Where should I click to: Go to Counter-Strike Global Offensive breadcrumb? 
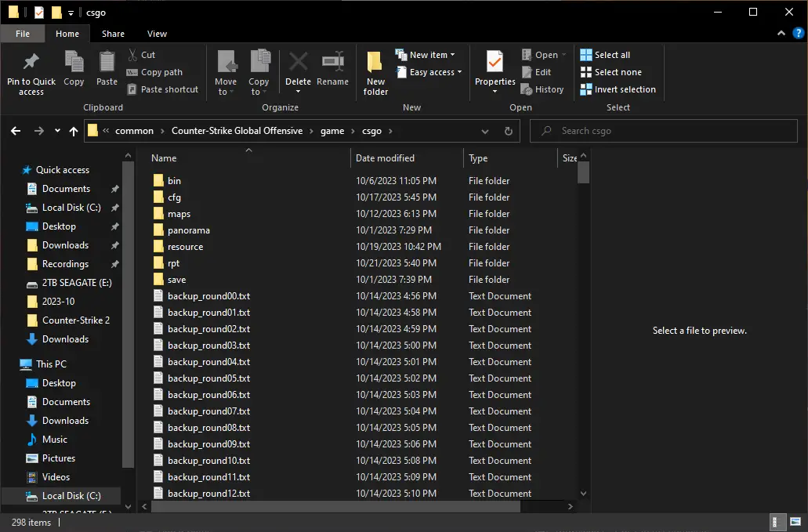point(237,131)
